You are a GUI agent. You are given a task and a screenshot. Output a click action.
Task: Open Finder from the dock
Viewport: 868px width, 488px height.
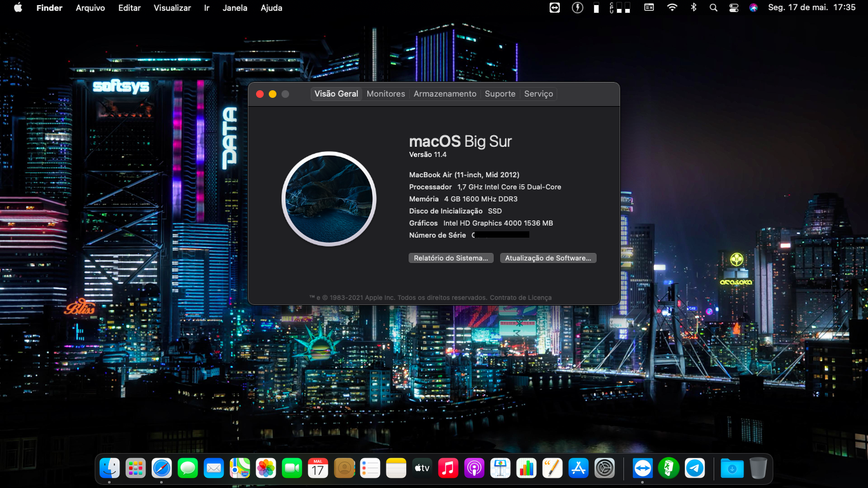point(109,468)
